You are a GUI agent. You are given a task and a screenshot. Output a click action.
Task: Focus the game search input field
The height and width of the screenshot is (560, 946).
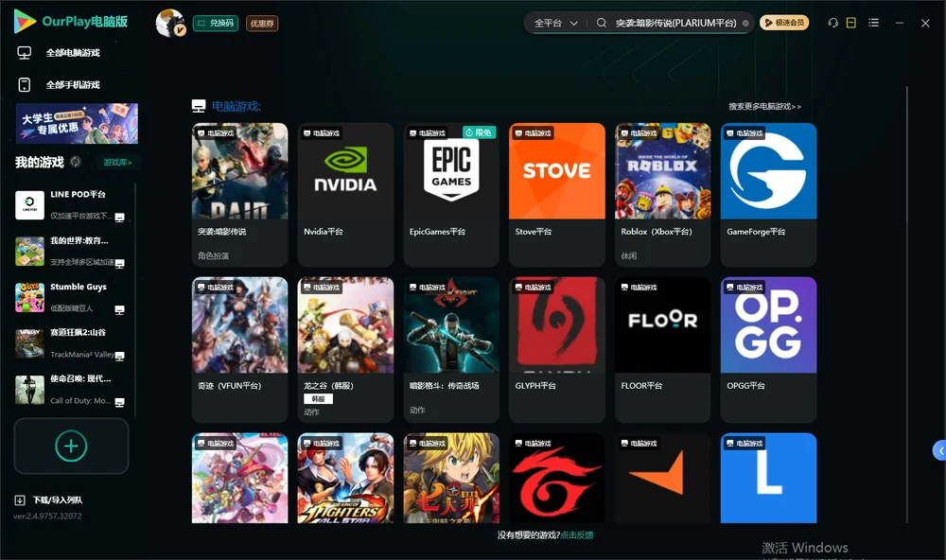click(x=675, y=23)
